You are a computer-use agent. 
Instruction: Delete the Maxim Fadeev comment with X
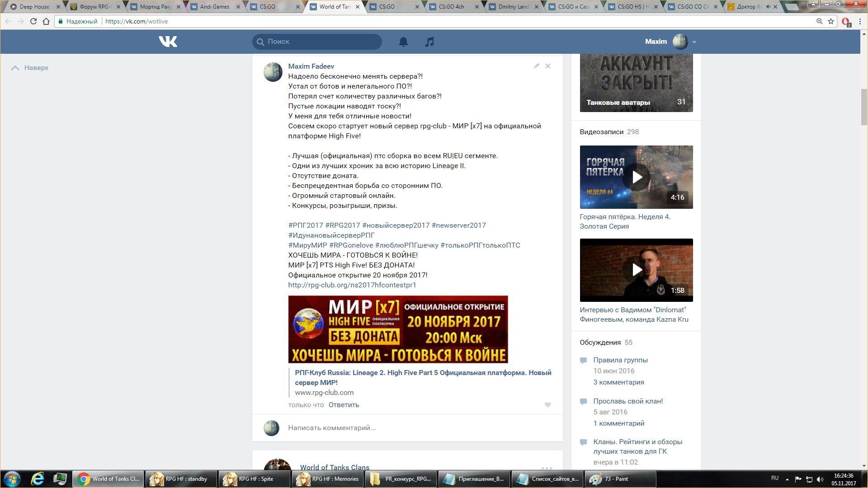547,66
